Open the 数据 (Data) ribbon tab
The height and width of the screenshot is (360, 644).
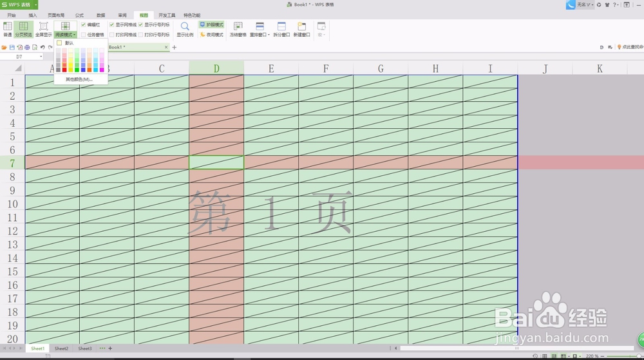tap(100, 15)
